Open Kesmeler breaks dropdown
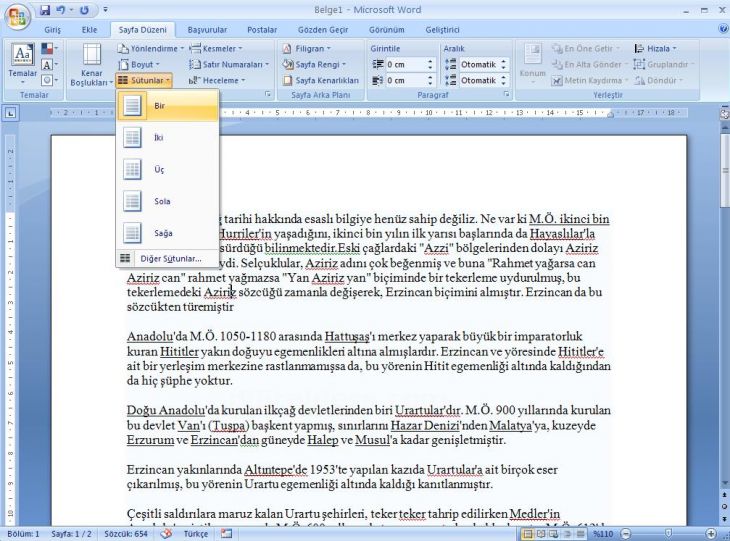730x541 pixels. [216, 48]
